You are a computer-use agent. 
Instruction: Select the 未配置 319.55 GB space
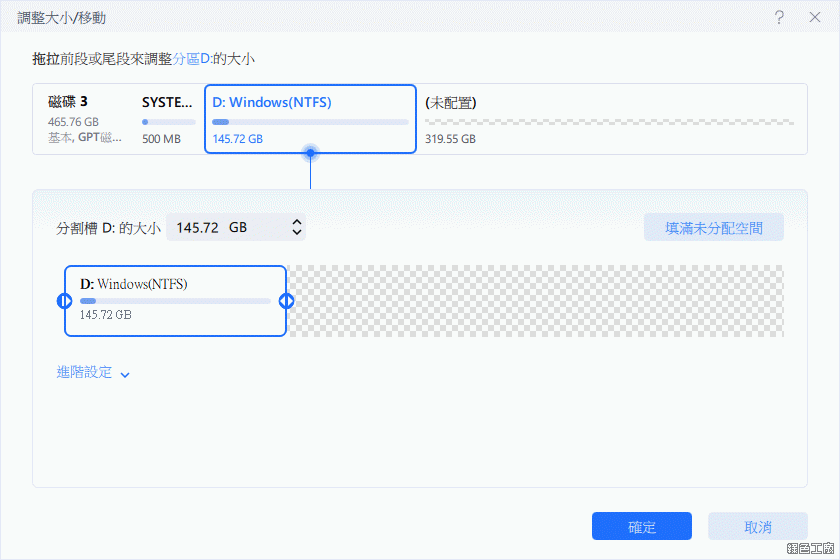pos(608,119)
